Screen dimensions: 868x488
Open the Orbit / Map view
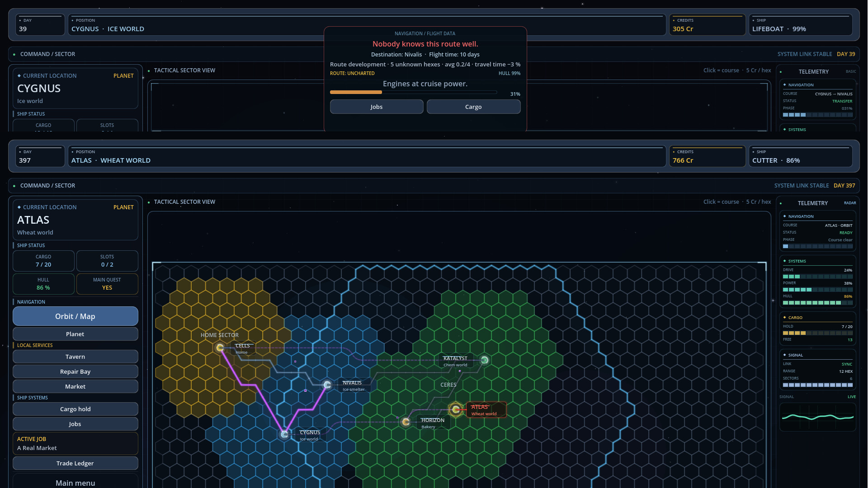coord(75,316)
